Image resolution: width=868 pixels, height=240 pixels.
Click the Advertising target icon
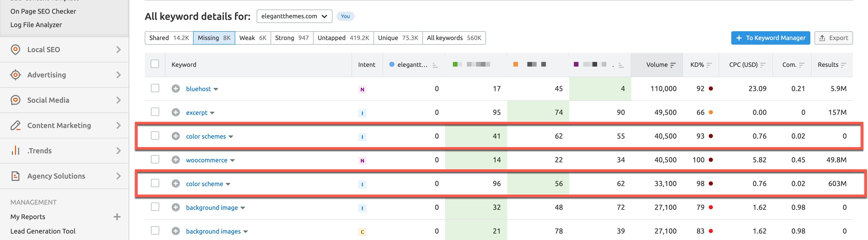click(16, 75)
